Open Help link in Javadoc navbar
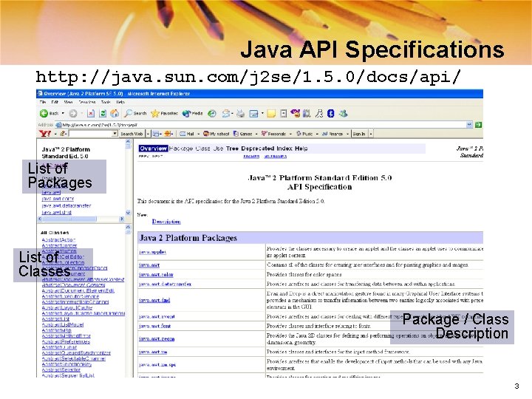The image size is (532, 399). click(301, 149)
